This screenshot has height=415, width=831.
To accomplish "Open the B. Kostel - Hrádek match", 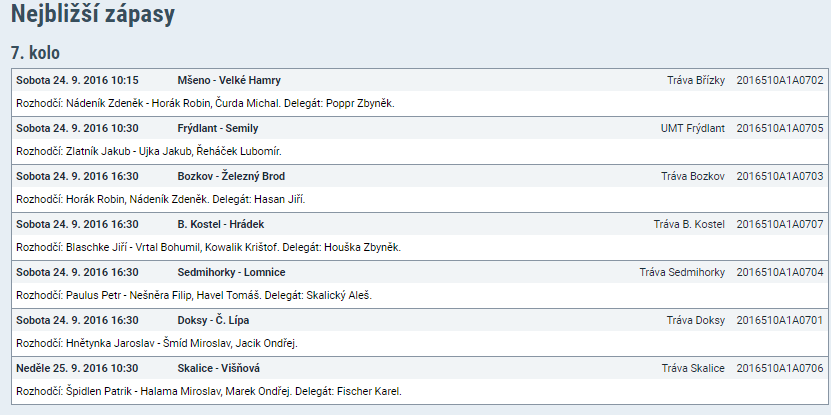I will [220, 224].
